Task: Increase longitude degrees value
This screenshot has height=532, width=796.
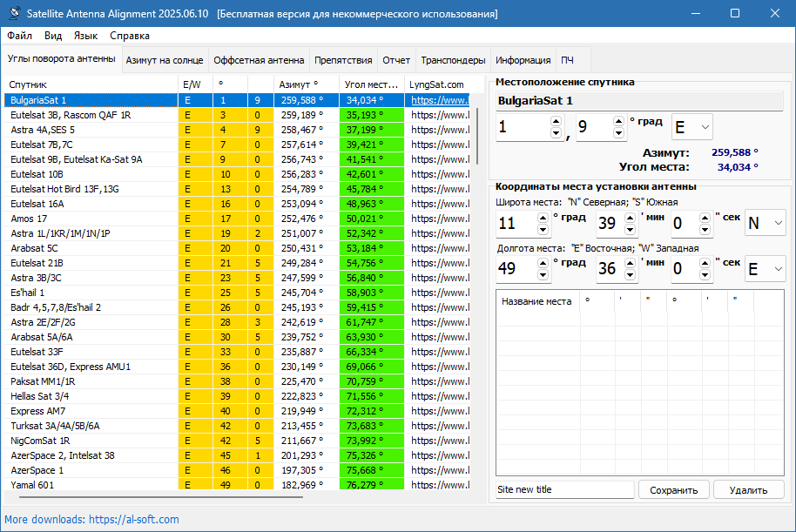Action: pyautogui.click(x=543, y=263)
